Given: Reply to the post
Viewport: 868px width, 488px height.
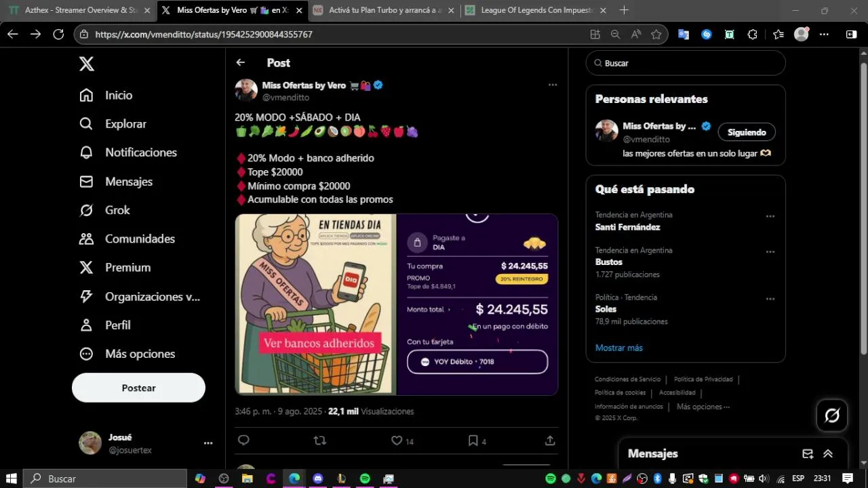Looking at the screenshot, I should click(x=243, y=441).
